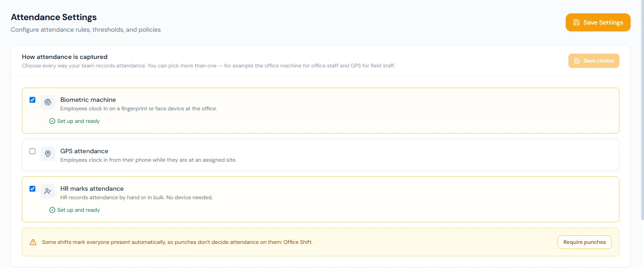Click the 'Employees clock in on a fingerprint' description

139,109
